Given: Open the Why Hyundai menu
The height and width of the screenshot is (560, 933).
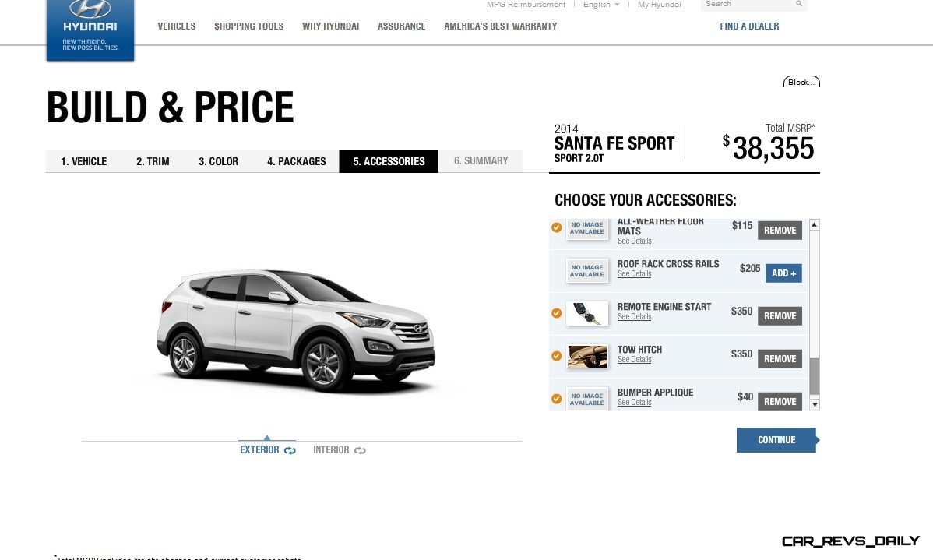Looking at the screenshot, I should pyautogui.click(x=331, y=26).
